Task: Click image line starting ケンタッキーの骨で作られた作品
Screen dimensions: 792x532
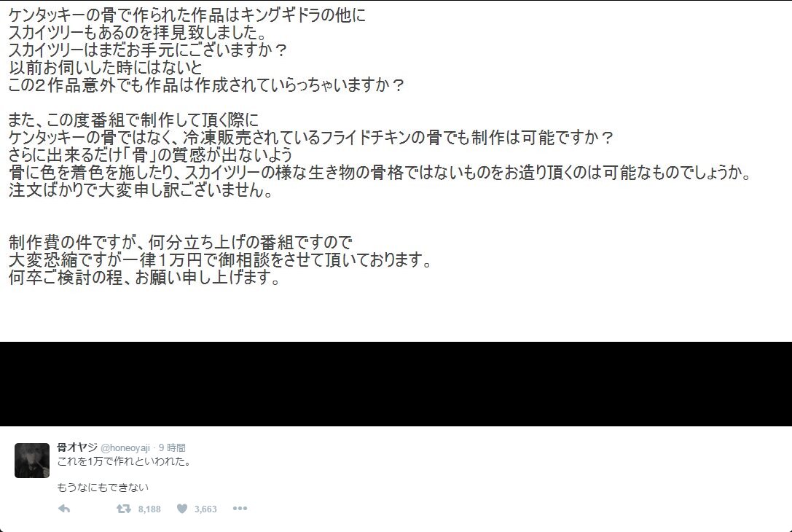Action: tap(187, 15)
